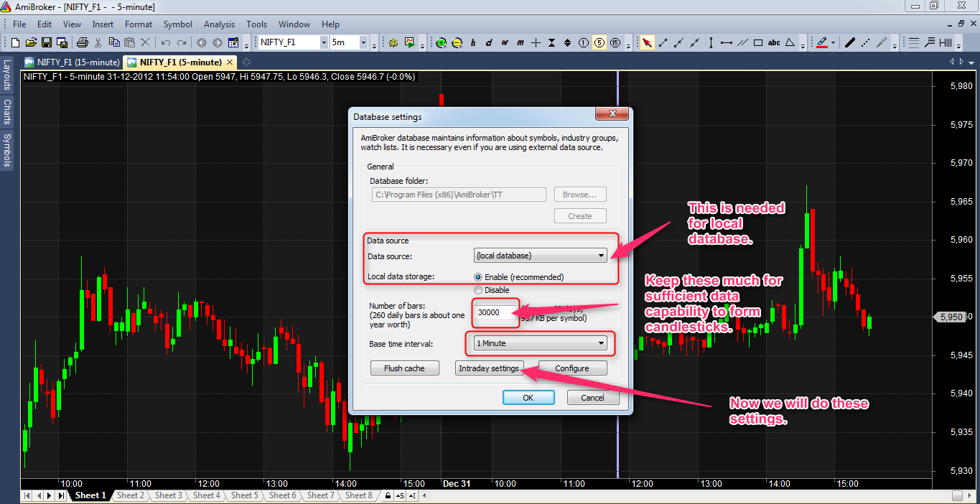The height and width of the screenshot is (504, 980).
Task: Click the Redo arrow icon
Action: click(182, 42)
